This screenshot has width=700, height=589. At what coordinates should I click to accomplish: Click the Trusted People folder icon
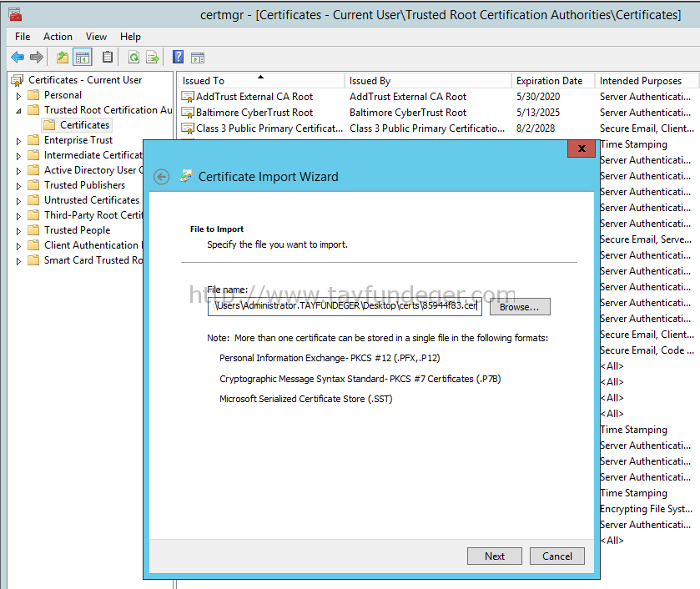pyautogui.click(x=33, y=230)
